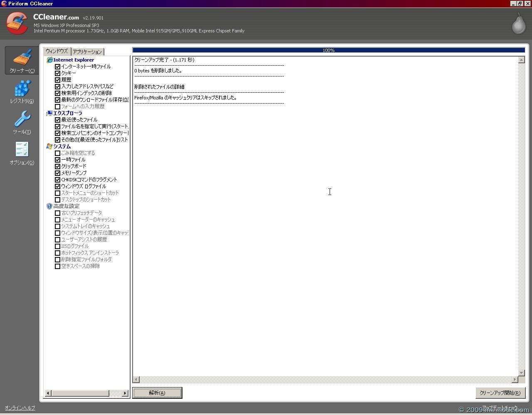
Task: Click the 解析(A) analyze button
Action: pyautogui.click(x=157, y=393)
